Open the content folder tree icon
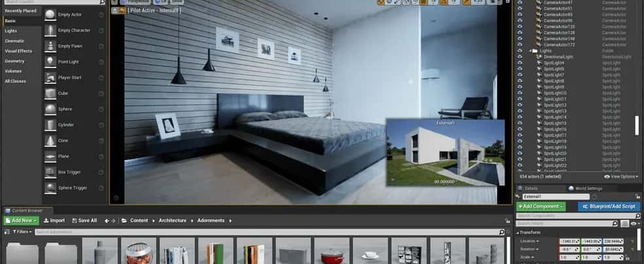 (x=124, y=221)
